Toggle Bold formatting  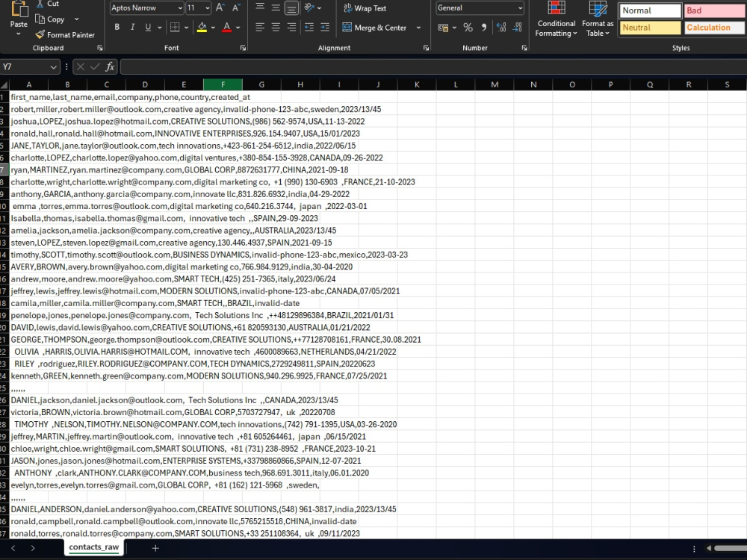pos(117,27)
